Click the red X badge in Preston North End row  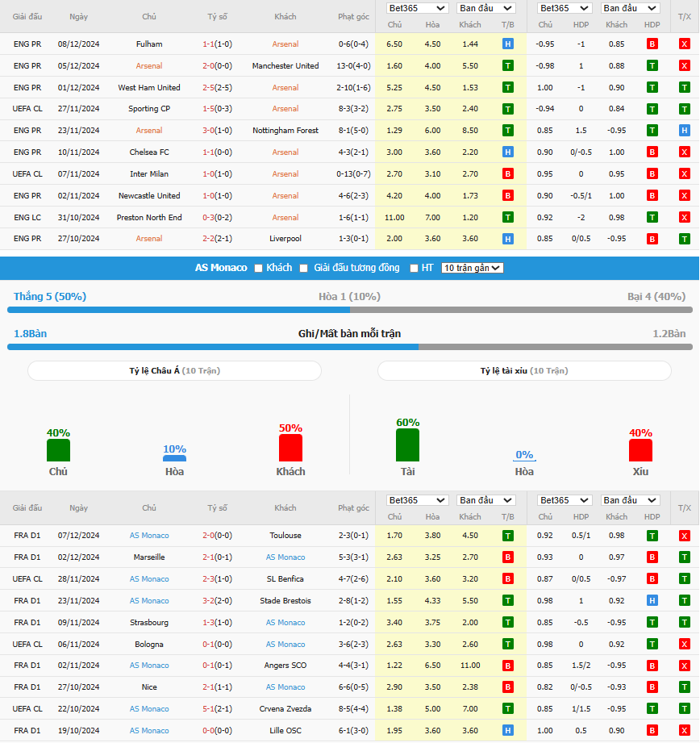click(x=685, y=218)
